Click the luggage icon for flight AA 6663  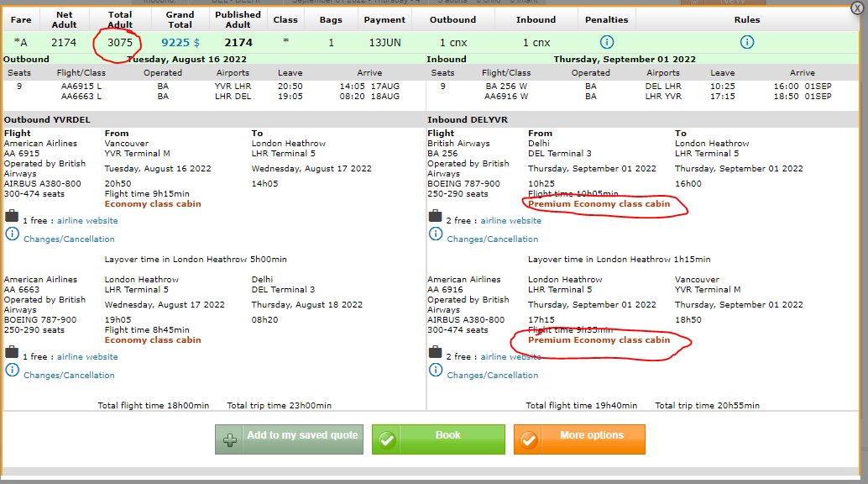(12, 352)
